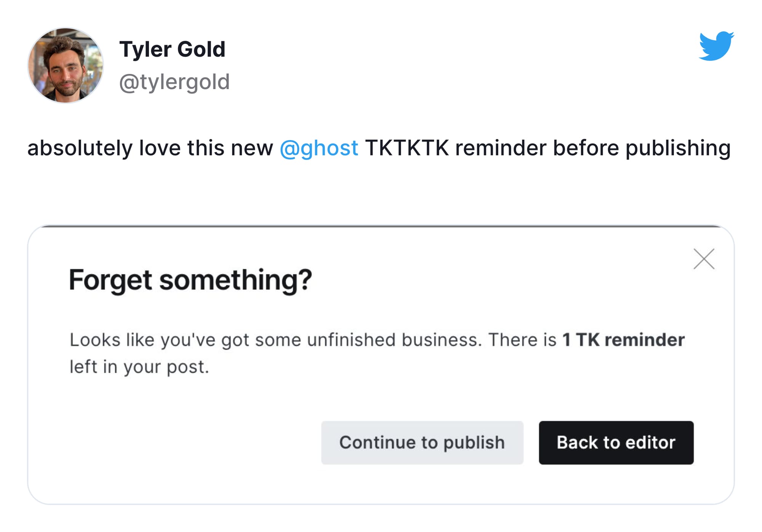Select the Forget something? heading
The width and height of the screenshot is (762, 532).
pos(190,280)
